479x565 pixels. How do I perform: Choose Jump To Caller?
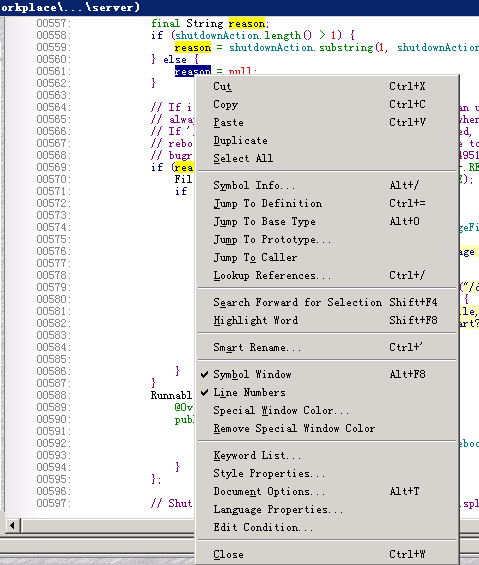click(327, 258)
